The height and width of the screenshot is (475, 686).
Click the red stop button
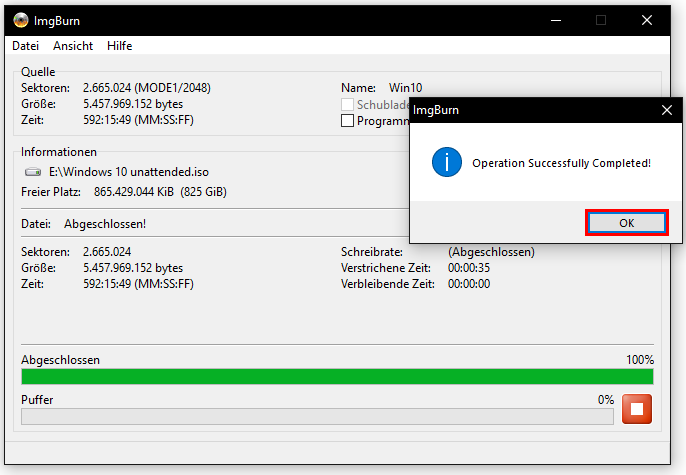click(x=637, y=409)
